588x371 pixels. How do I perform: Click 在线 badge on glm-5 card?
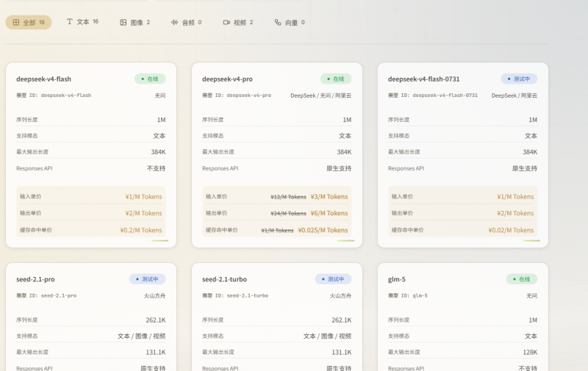(522, 279)
